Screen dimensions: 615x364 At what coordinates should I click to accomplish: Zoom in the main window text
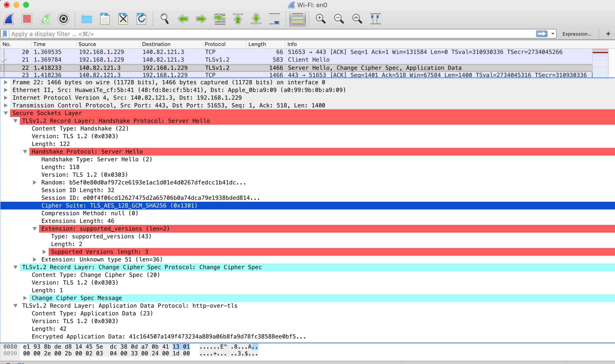click(320, 19)
